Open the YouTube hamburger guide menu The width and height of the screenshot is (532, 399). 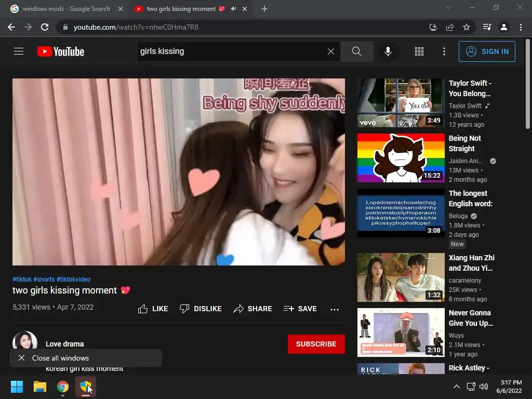tap(19, 51)
